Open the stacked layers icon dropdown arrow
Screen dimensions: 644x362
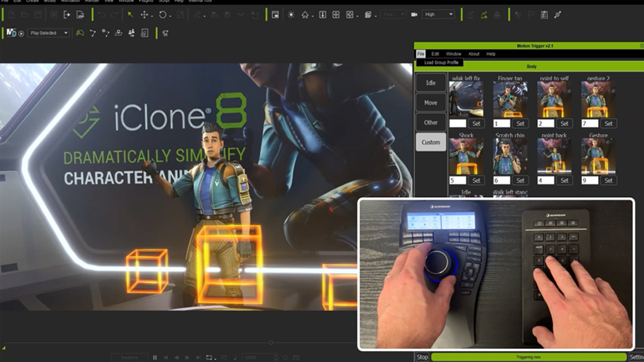tap(376, 16)
